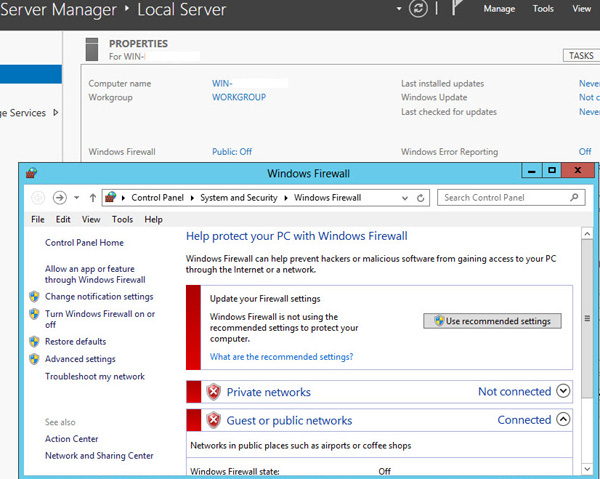600x479 pixels.
Task: Go to Control Panel Home
Action: click(x=84, y=243)
